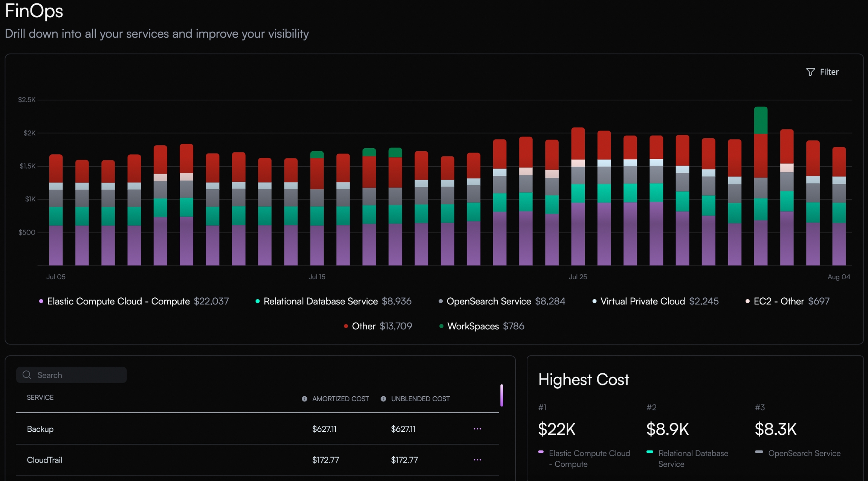Viewport: 868px width, 481px height.
Task: Click the info icon beside Amortized Cost
Action: (304, 399)
